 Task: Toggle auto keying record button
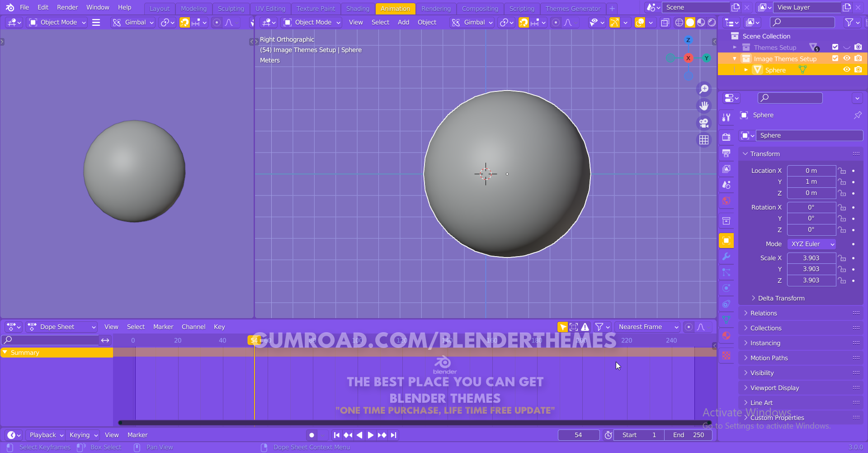point(311,435)
